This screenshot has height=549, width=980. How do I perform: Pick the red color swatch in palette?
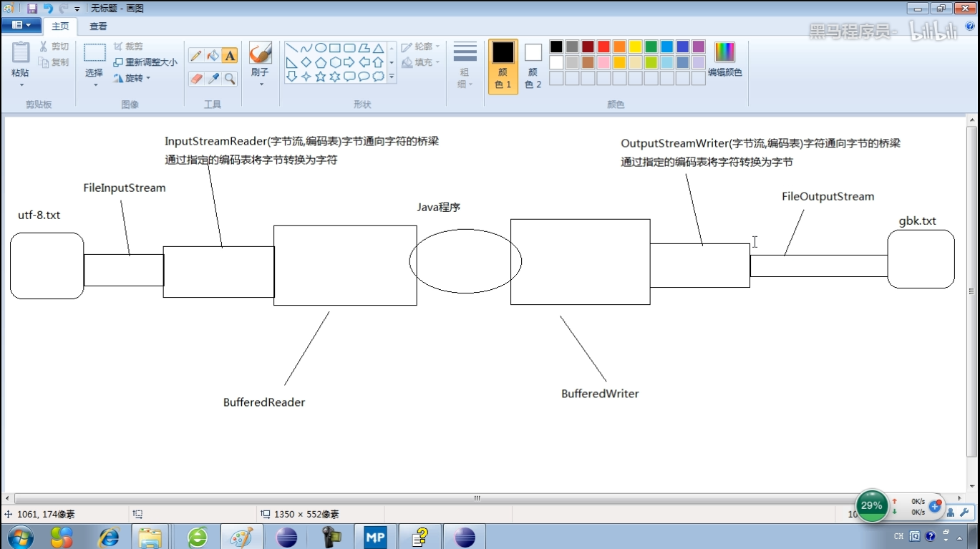coord(603,47)
